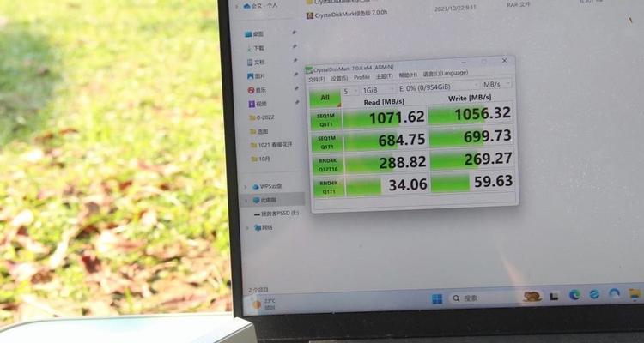Open 下载 in Explorer sidebar
This screenshot has height=343, width=644.
tap(255, 48)
